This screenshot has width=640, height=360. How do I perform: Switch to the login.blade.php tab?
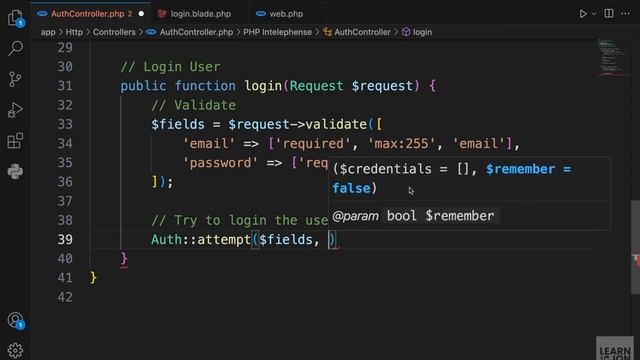tap(200, 14)
